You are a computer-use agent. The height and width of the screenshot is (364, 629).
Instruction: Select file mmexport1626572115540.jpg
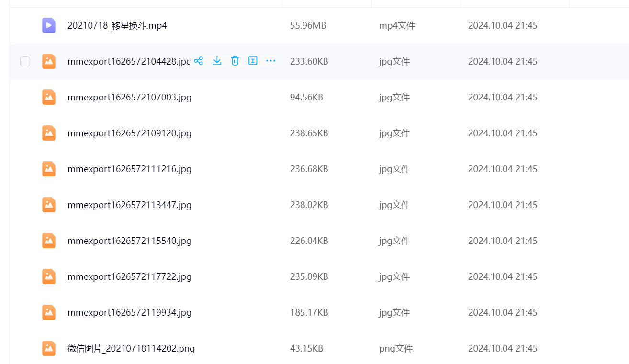[x=129, y=241]
